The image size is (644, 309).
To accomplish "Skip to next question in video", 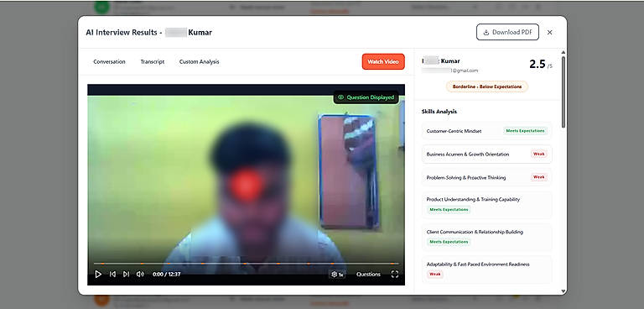I will (126, 274).
